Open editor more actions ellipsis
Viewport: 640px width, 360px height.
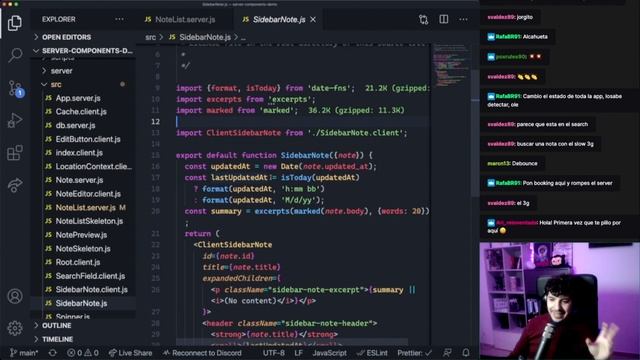463,19
